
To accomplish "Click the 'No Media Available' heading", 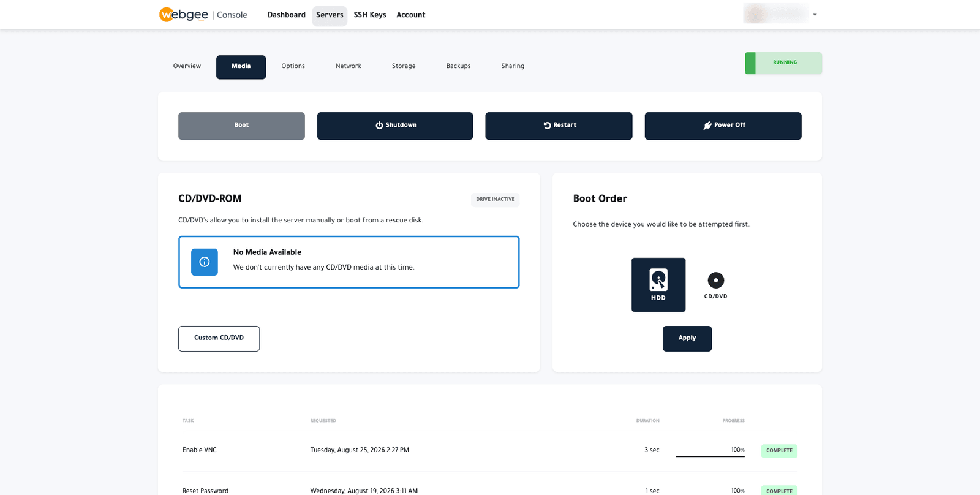I will click(x=267, y=252).
